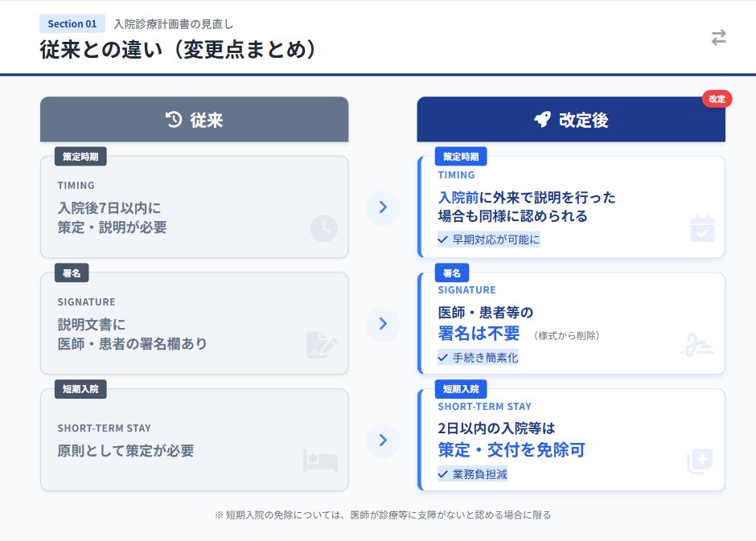This screenshot has height=541, width=756.
Task: Click the red 改定 badge
Action: pos(716,99)
